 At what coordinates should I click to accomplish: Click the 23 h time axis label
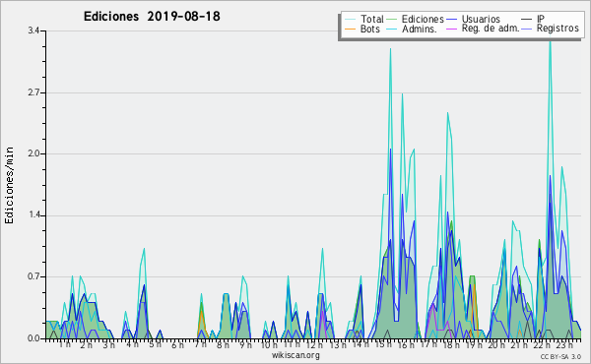(563, 344)
